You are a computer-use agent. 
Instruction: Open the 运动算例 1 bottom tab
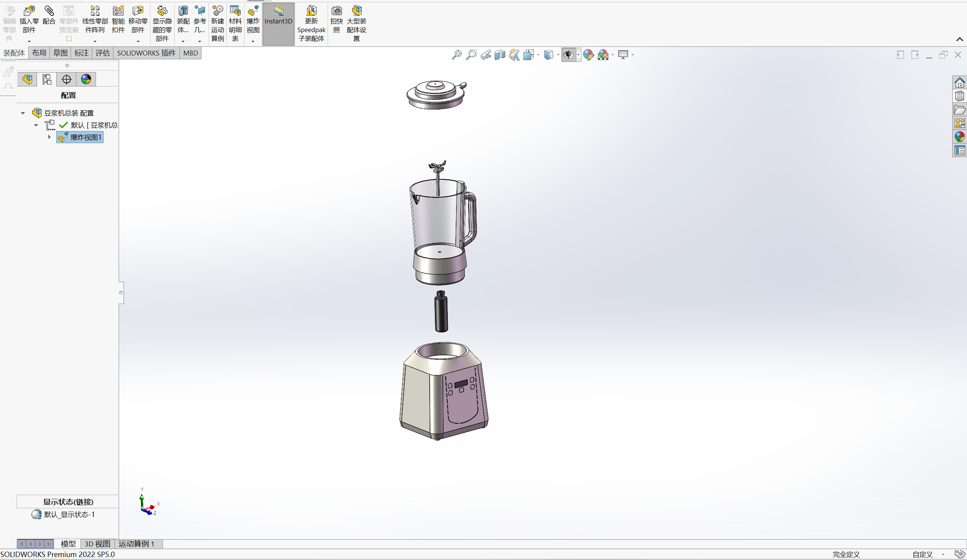tap(136, 544)
